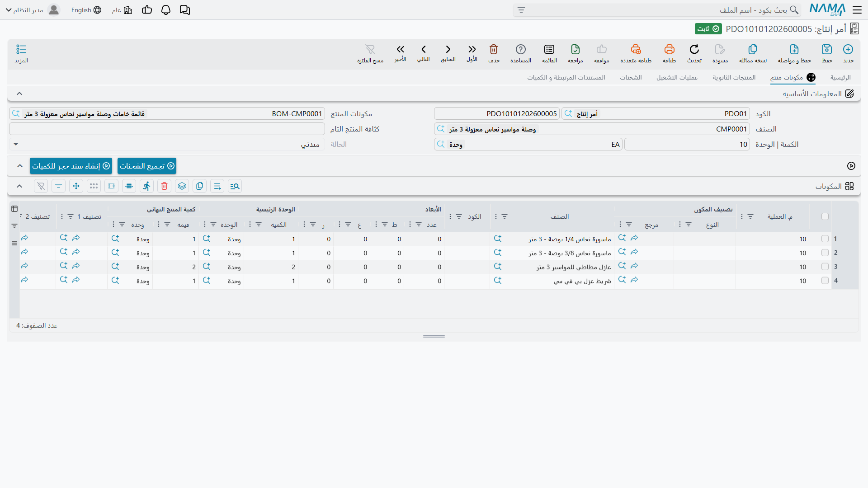The height and width of the screenshot is (488, 868).
Task: Check the row 1 checkbox
Action: [x=825, y=239]
